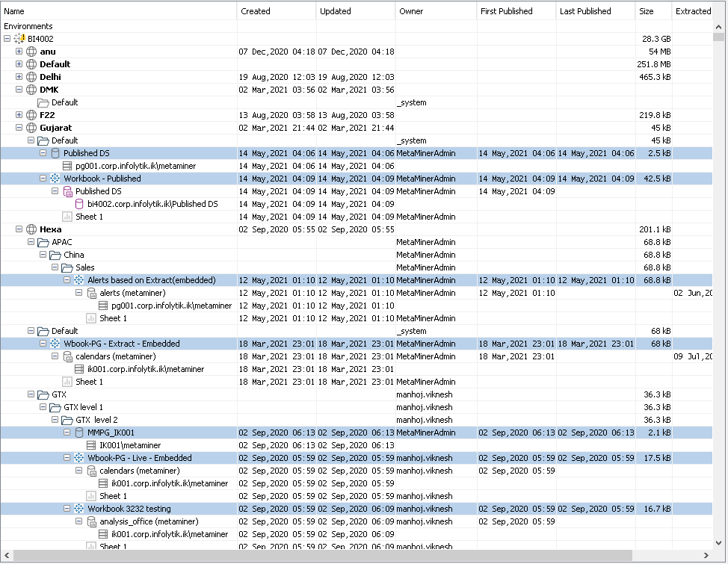Screen dimensions: 728x564
Task: Click the folder icon next to GTX level 1
Action: pyautogui.click(x=56, y=408)
